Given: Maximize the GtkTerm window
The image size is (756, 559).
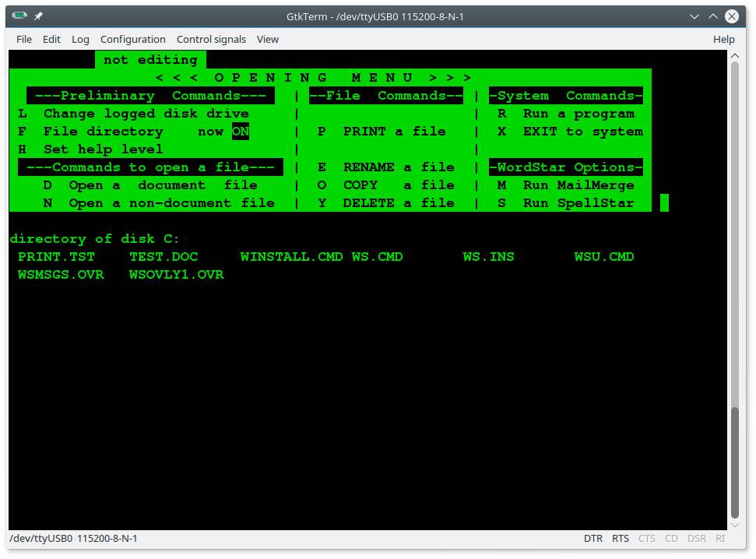Looking at the screenshot, I should pos(713,16).
